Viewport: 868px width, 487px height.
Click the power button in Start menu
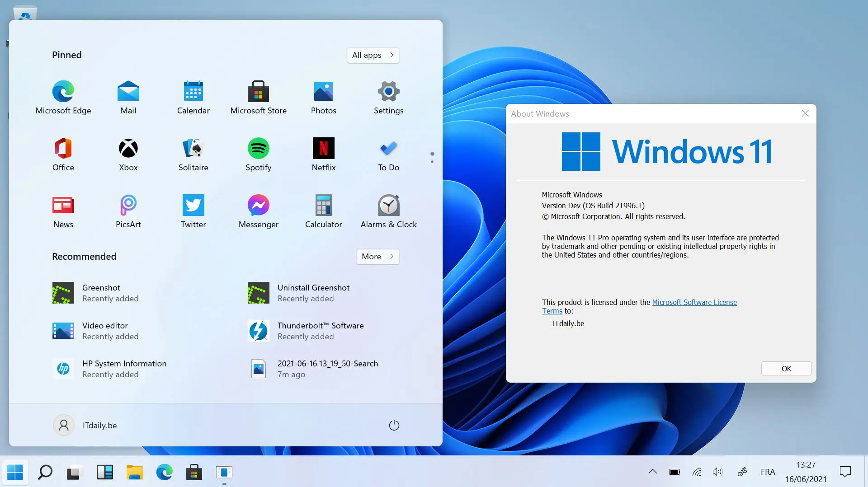[394, 425]
